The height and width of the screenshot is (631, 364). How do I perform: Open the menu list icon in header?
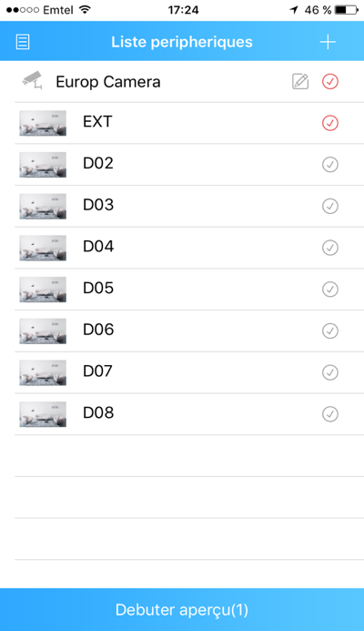point(23,42)
